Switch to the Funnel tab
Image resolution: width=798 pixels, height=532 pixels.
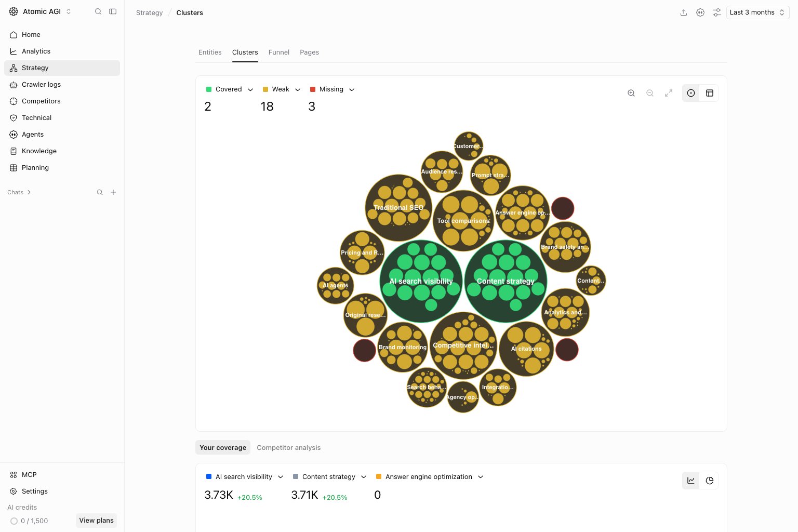pyautogui.click(x=279, y=52)
